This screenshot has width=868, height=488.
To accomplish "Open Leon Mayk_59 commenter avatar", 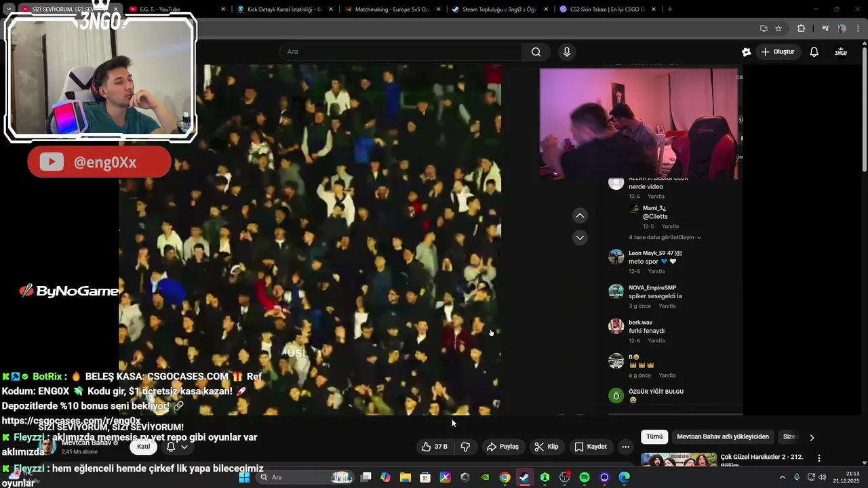I will point(616,257).
